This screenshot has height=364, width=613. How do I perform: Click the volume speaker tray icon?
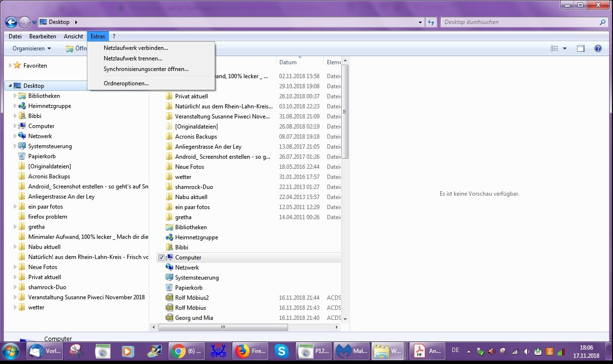527,352
